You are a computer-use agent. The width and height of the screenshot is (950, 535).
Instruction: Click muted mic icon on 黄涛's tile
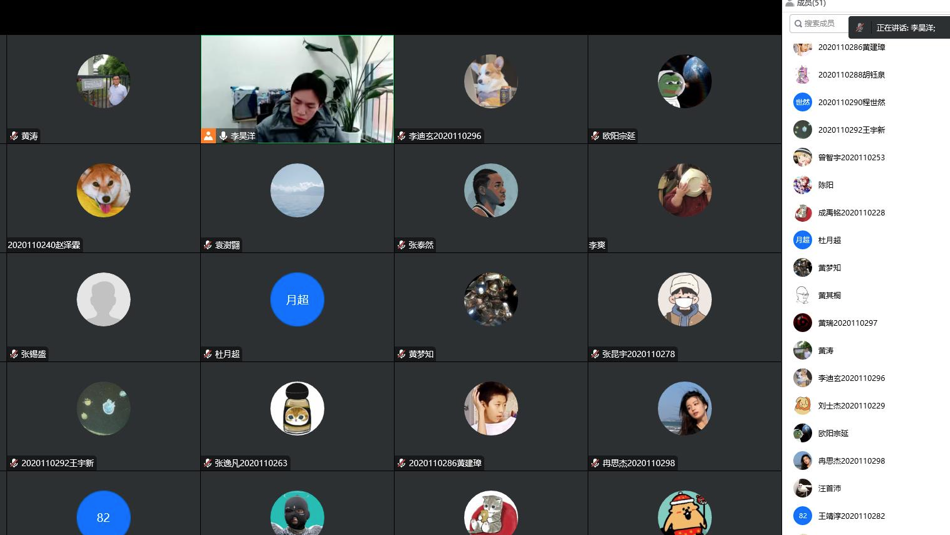tap(14, 136)
